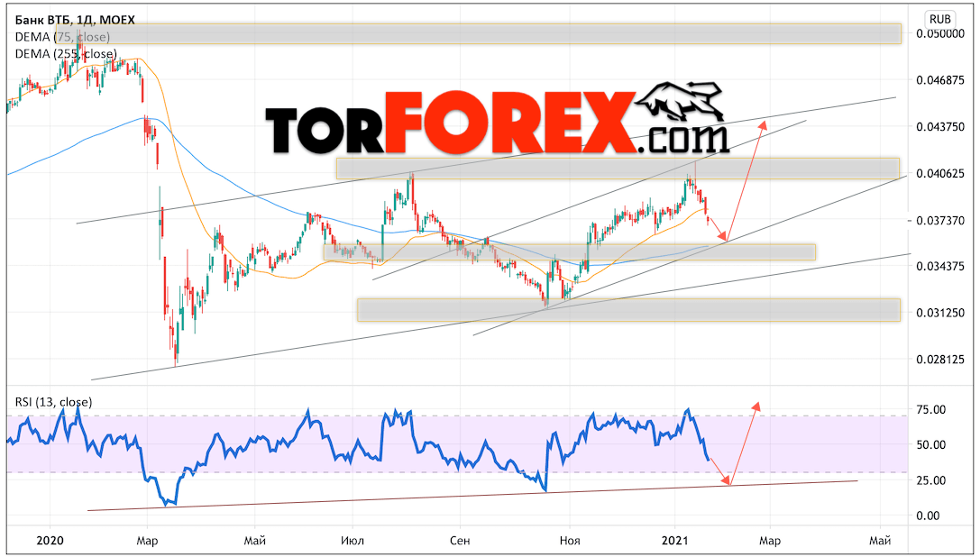
Task: Click the 0.031250 price axis label
Action: [940, 313]
